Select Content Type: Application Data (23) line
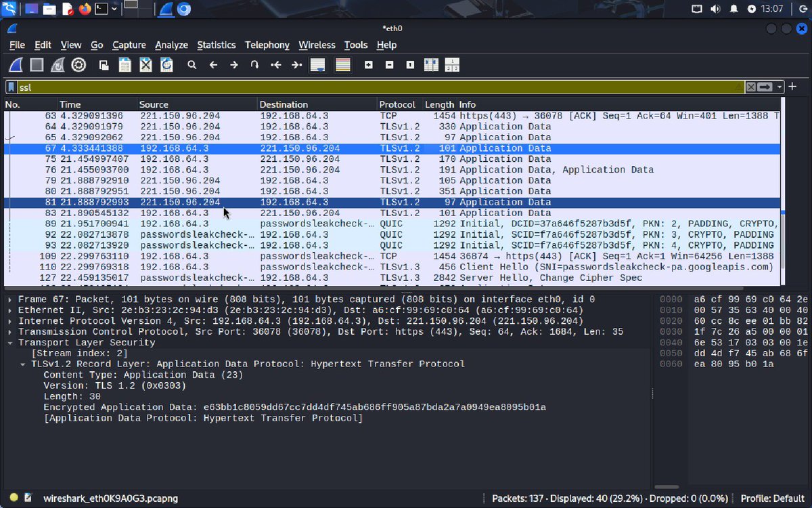812x508 pixels. (x=143, y=375)
